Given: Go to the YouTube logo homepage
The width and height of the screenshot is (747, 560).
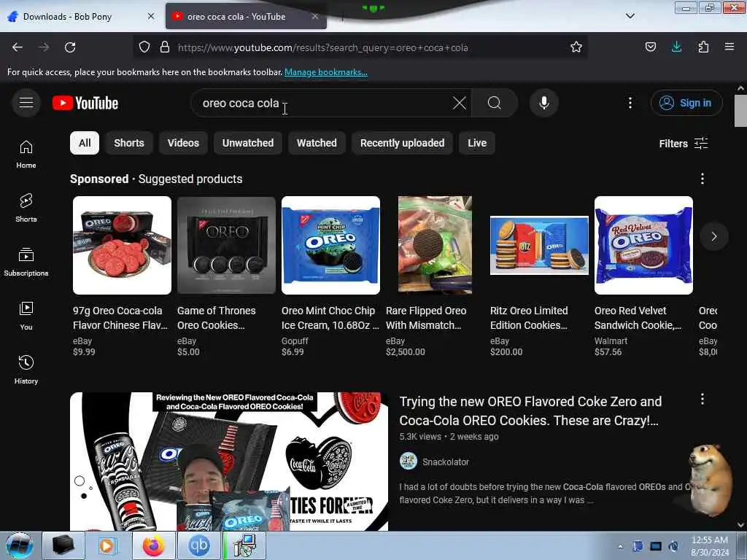Looking at the screenshot, I should 85,103.
